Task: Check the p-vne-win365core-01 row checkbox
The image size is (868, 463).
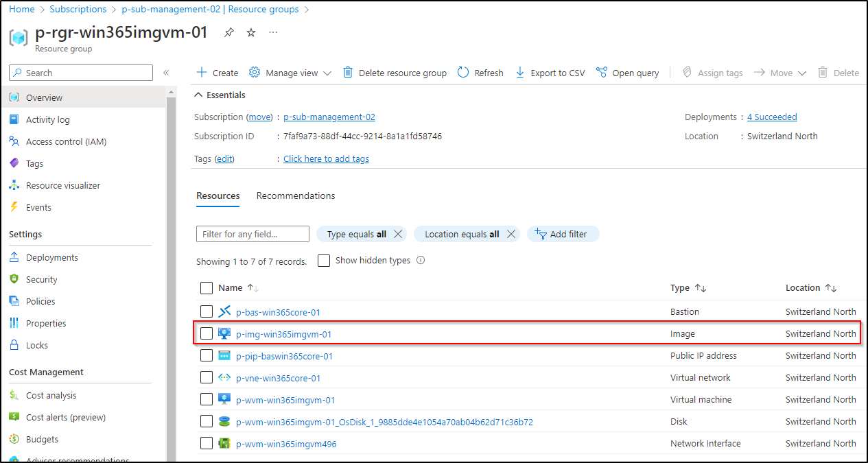Action: pos(207,378)
